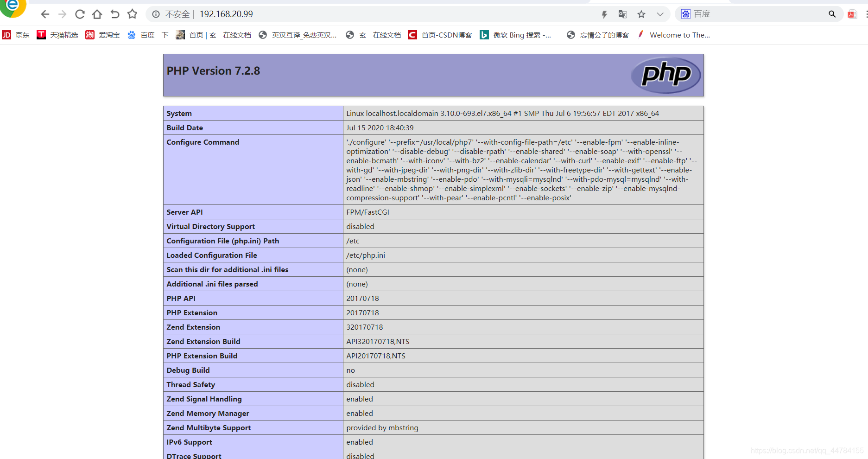Bookmark page with toolbar star icon
Image resolution: width=868 pixels, height=459 pixels.
tap(133, 14)
